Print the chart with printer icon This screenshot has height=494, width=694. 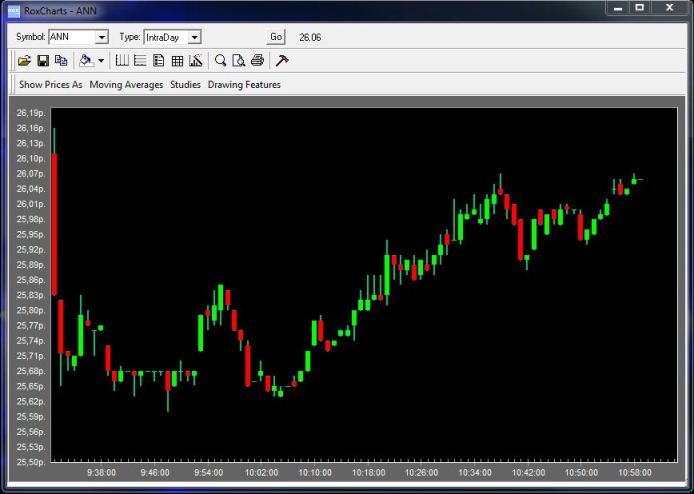pos(257,61)
